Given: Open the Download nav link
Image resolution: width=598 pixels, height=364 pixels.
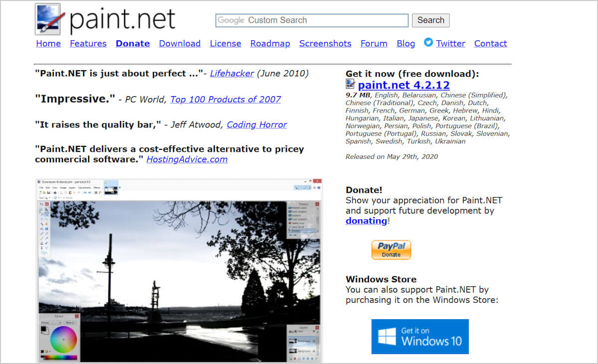Looking at the screenshot, I should [x=180, y=43].
